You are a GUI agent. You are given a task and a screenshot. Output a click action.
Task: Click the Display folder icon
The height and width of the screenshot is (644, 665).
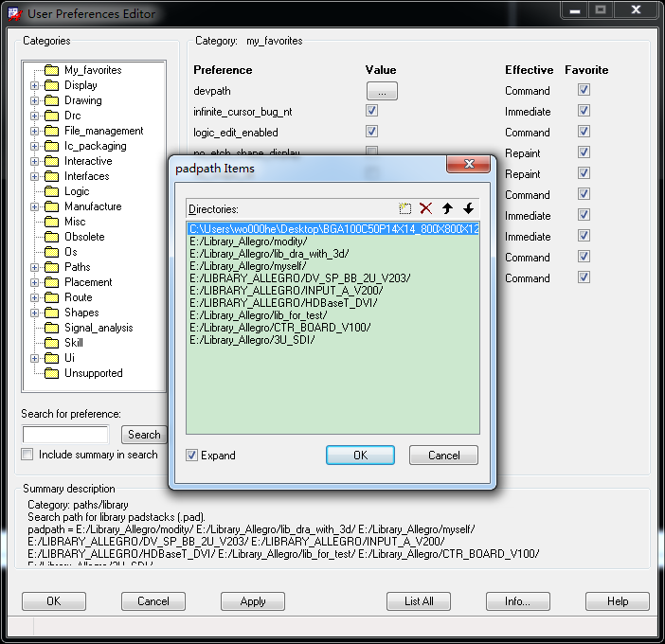[x=52, y=85]
